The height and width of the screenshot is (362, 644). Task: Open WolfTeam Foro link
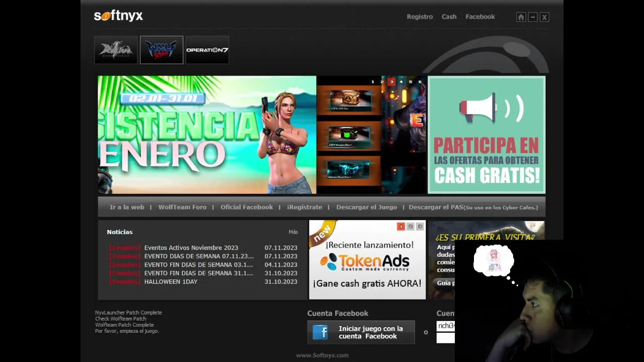click(182, 207)
